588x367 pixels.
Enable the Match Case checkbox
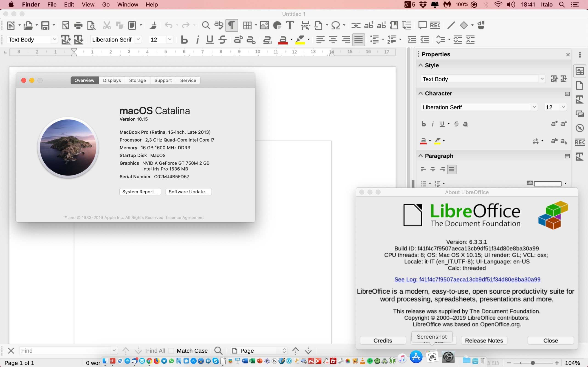pos(171,350)
